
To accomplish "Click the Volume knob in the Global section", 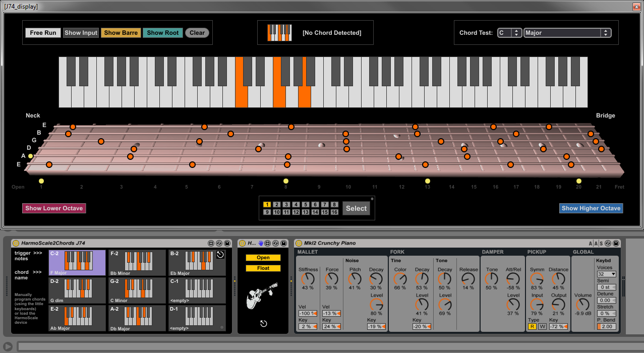I will click(x=583, y=304).
